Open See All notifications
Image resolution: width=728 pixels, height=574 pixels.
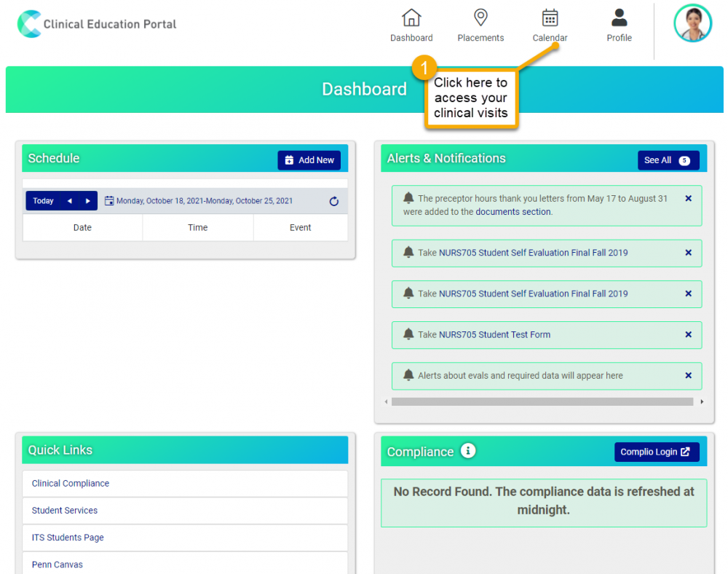point(668,158)
